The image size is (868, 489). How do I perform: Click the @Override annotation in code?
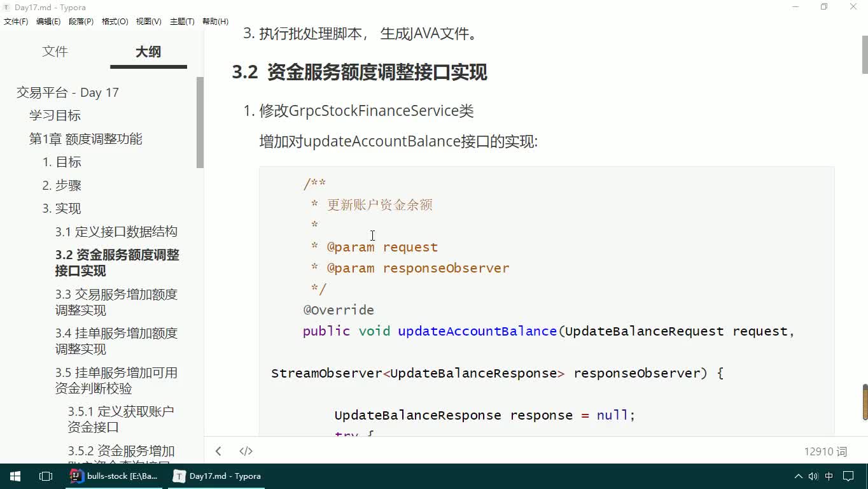pyautogui.click(x=339, y=310)
